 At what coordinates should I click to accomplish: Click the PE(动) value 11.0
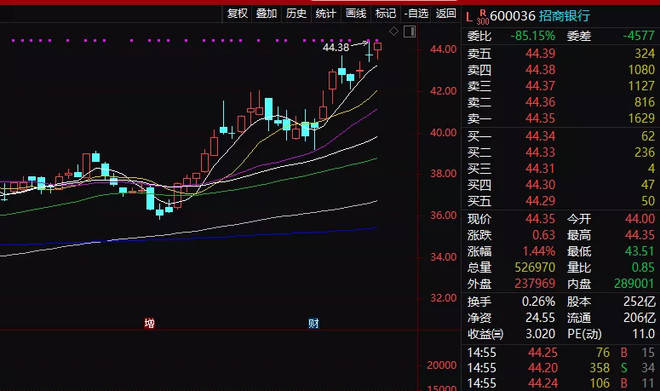[x=644, y=334]
